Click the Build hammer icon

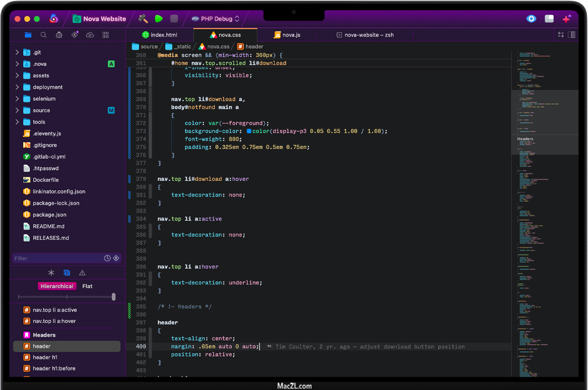(x=143, y=19)
